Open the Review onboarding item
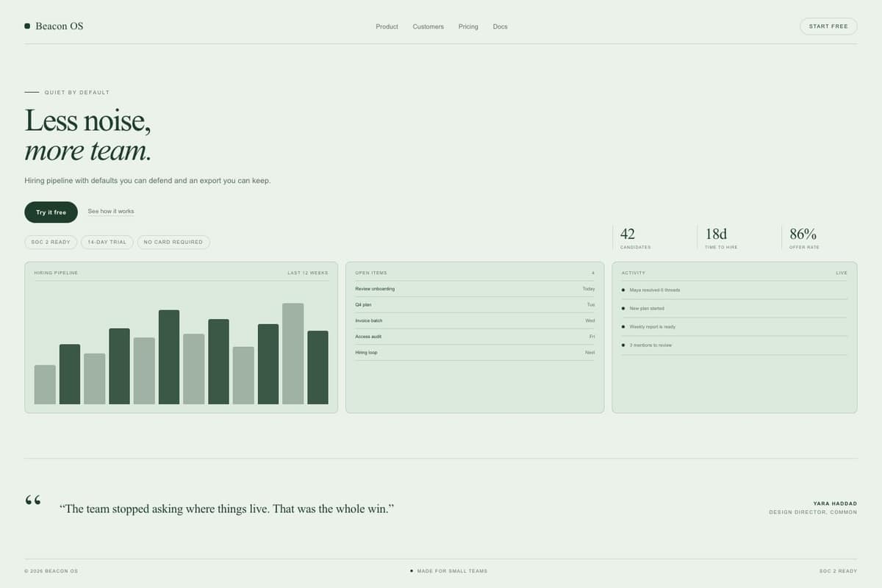This screenshot has height=588, width=882. [475, 289]
